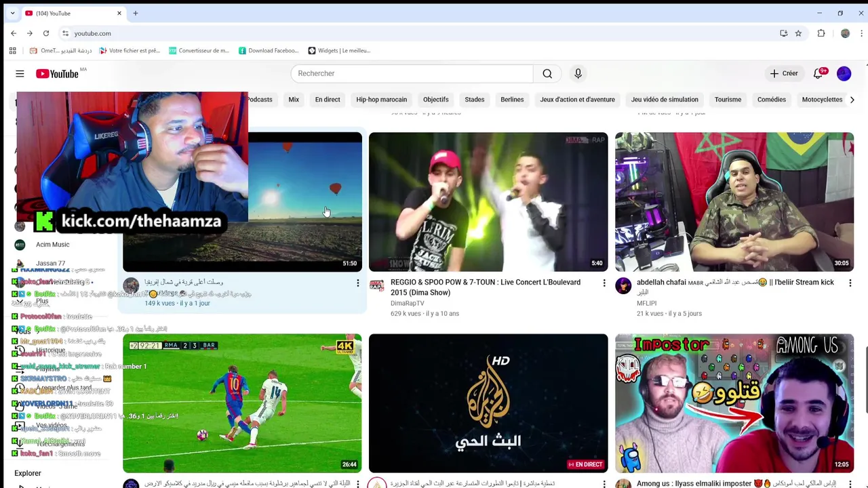Open the Download Faceboo... bookmark
868x488 pixels.
pos(268,50)
